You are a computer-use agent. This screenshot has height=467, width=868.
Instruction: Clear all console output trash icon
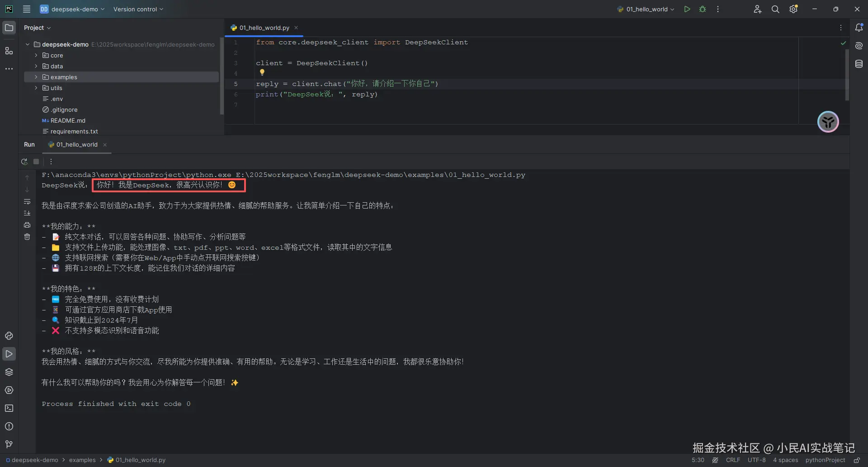(x=27, y=237)
